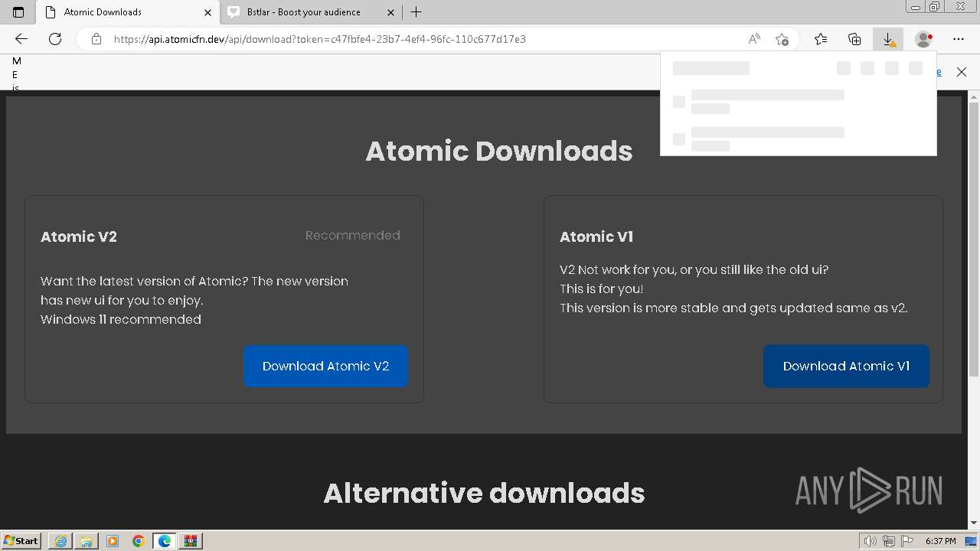
Task: Open the Favorites list
Action: coord(821,39)
